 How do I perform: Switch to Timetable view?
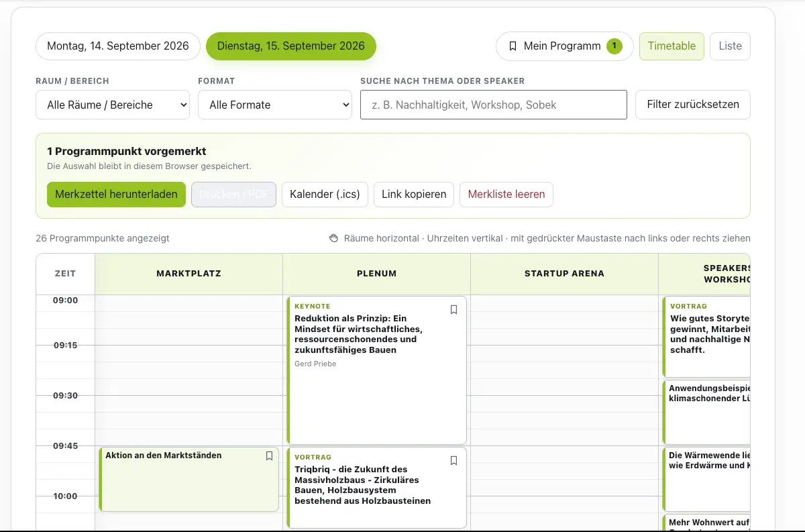[672, 46]
